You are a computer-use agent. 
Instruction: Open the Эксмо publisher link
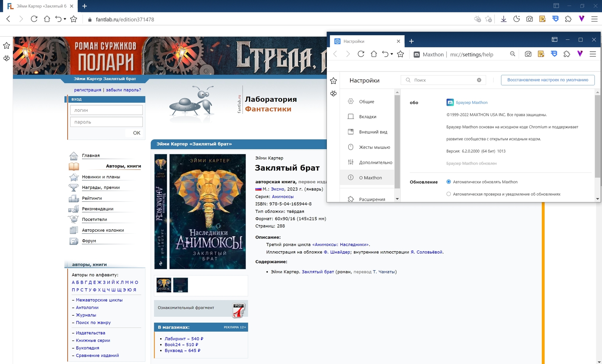[x=277, y=189]
